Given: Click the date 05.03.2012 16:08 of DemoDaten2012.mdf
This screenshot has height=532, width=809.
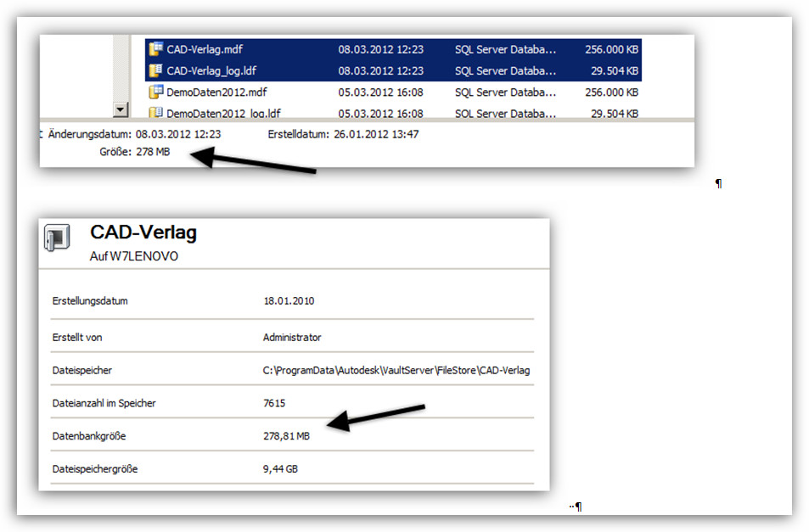Looking at the screenshot, I should tap(381, 92).
